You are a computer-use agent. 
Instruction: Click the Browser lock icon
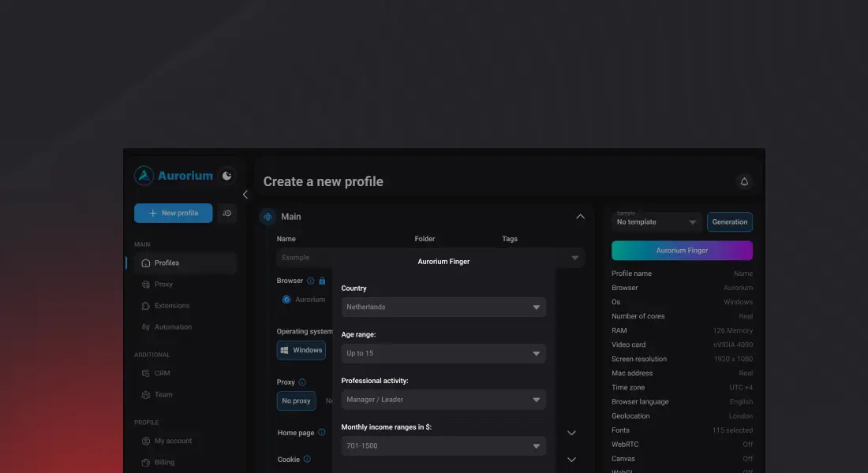[322, 281]
